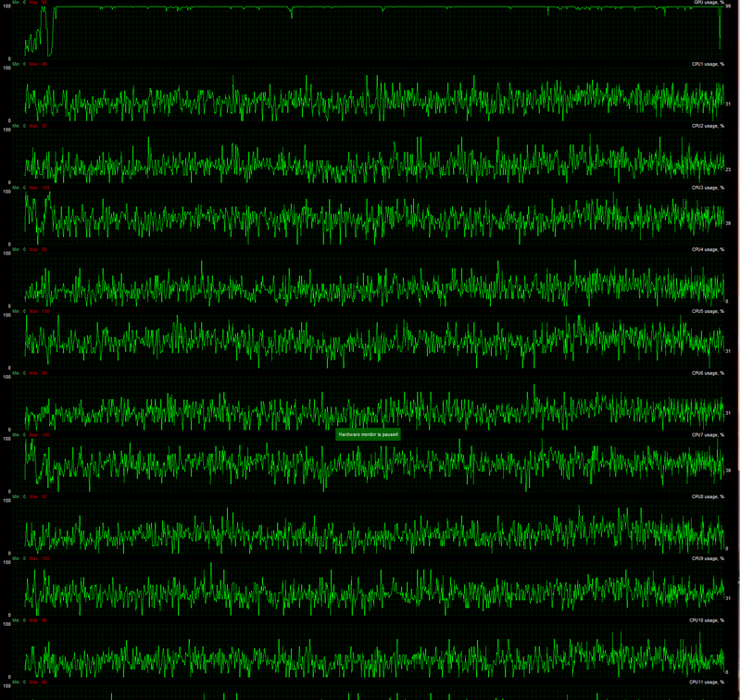Click the Min/Max readout above the CPU5 graph
This screenshot has width=741, height=700.
[31, 311]
